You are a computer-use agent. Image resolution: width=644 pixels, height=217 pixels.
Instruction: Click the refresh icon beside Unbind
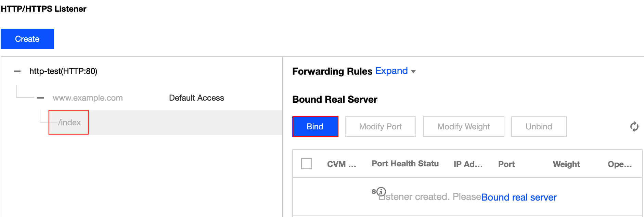click(634, 127)
